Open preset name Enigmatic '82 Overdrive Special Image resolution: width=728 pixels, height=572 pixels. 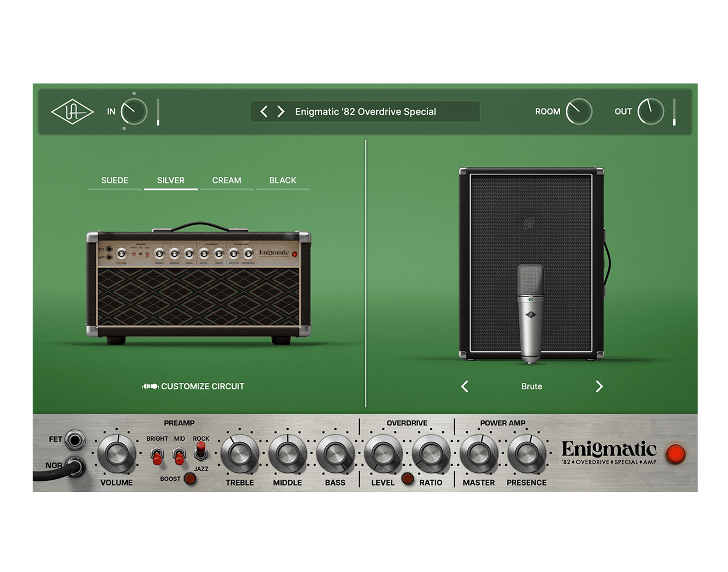(x=365, y=111)
